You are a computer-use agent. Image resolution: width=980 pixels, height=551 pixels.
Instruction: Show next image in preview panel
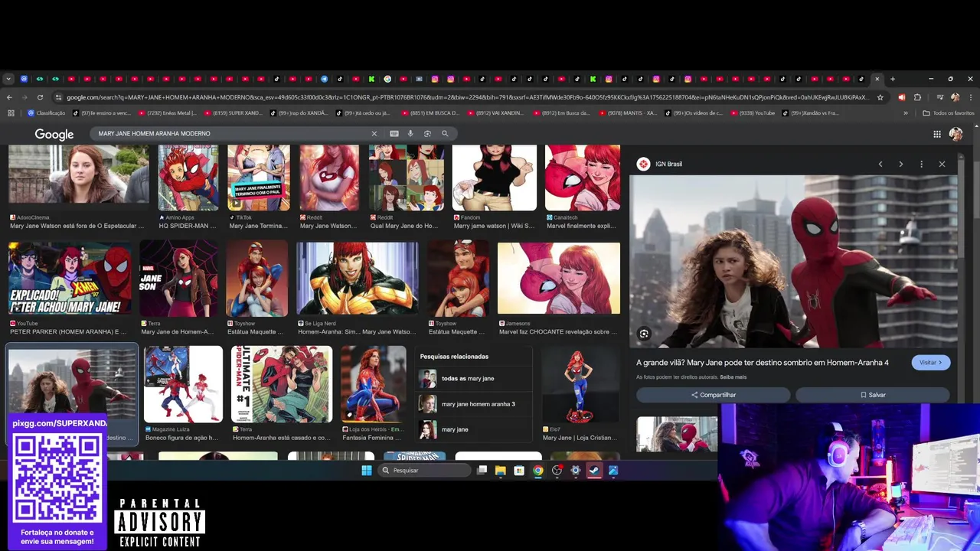coord(900,164)
